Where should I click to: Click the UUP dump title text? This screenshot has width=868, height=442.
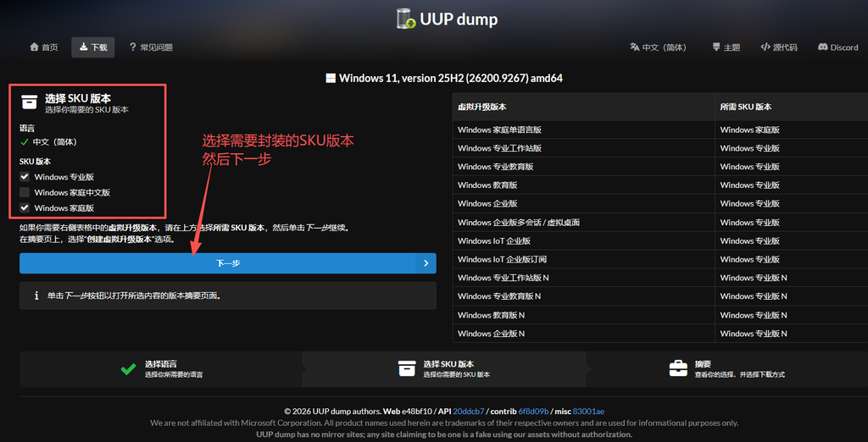459,19
